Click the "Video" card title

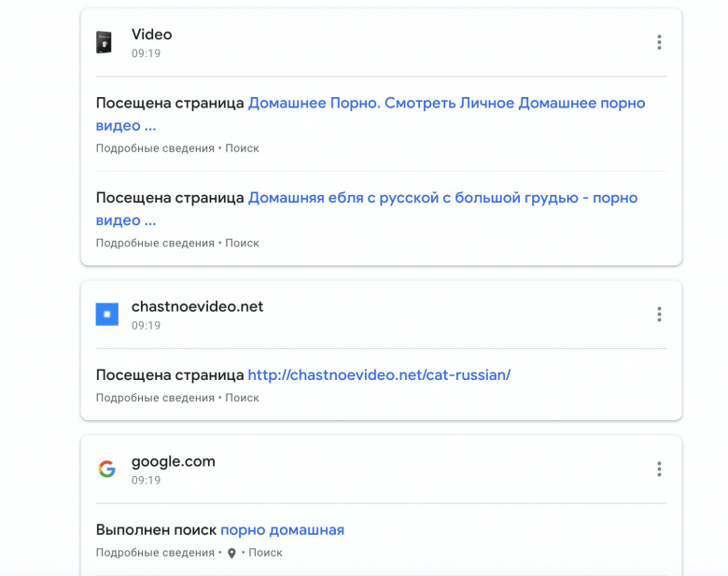[x=151, y=35]
